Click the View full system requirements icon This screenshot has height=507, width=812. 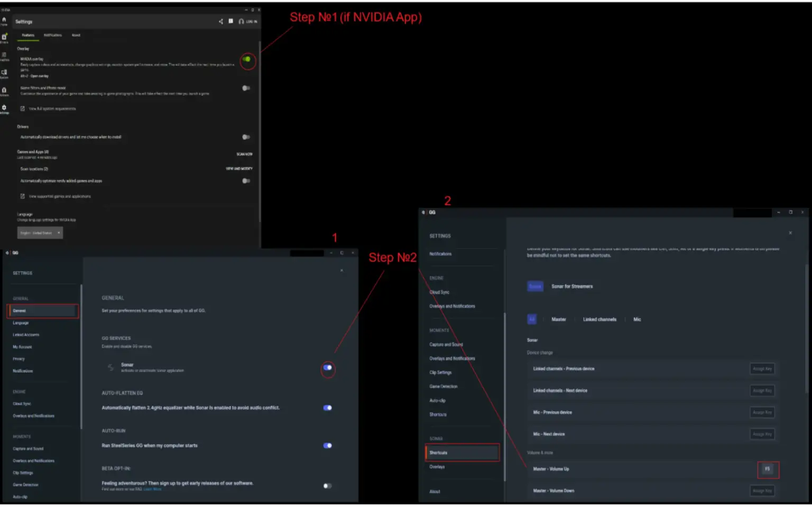(22, 108)
